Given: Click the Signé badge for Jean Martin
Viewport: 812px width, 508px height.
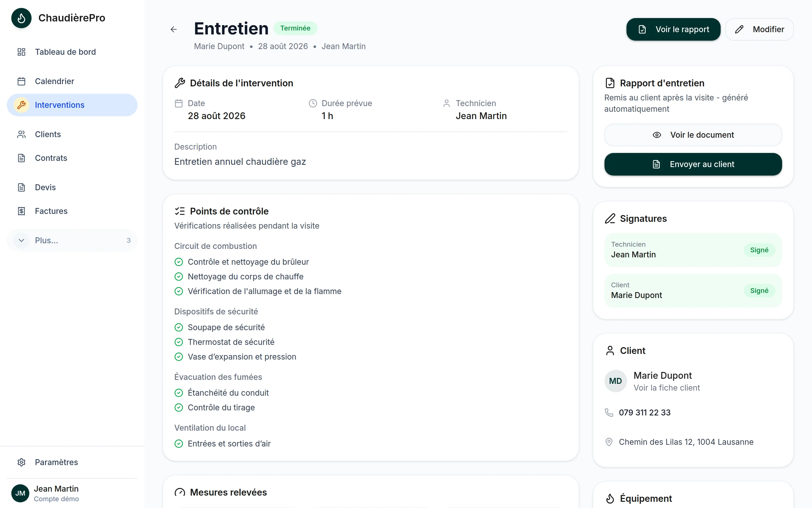Looking at the screenshot, I should (x=759, y=250).
